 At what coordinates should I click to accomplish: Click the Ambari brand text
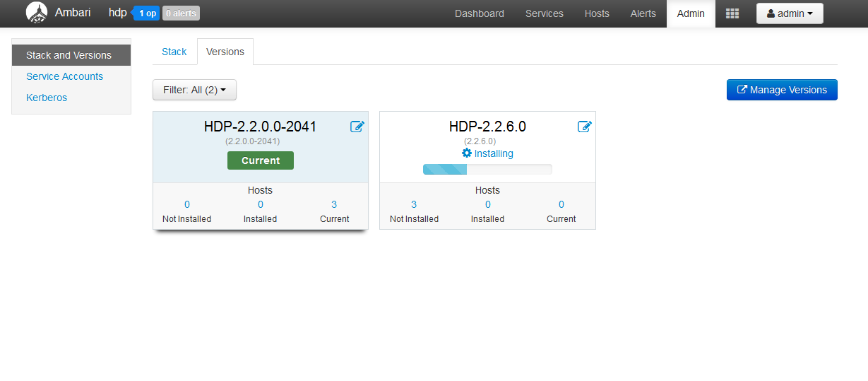pyautogui.click(x=73, y=12)
